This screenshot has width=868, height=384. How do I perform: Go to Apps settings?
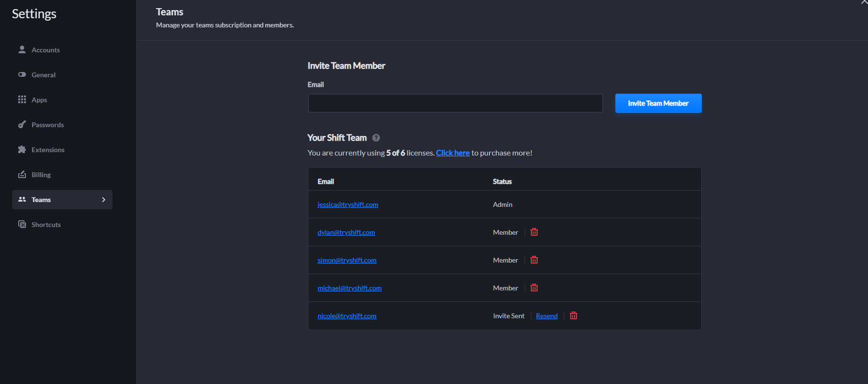(x=39, y=100)
